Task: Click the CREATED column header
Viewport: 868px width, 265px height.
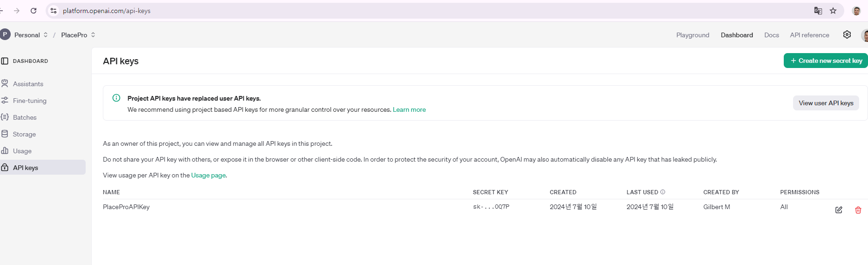Action: [563, 192]
